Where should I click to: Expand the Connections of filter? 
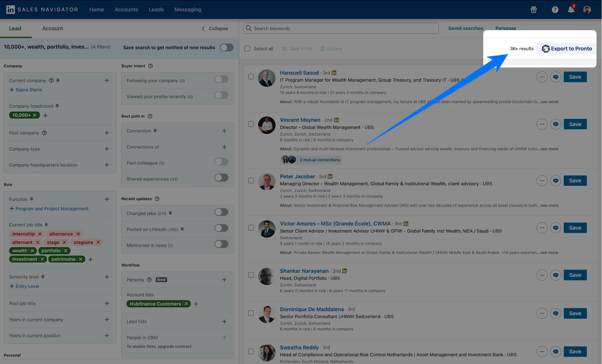click(x=224, y=147)
